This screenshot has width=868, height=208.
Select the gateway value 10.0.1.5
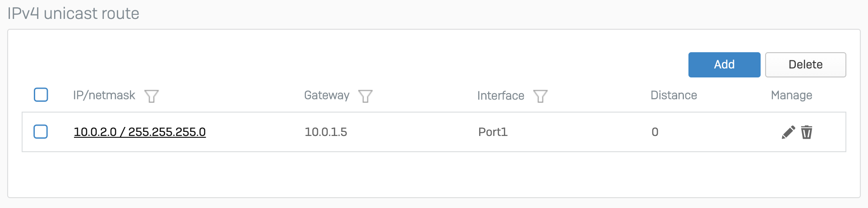(x=326, y=132)
